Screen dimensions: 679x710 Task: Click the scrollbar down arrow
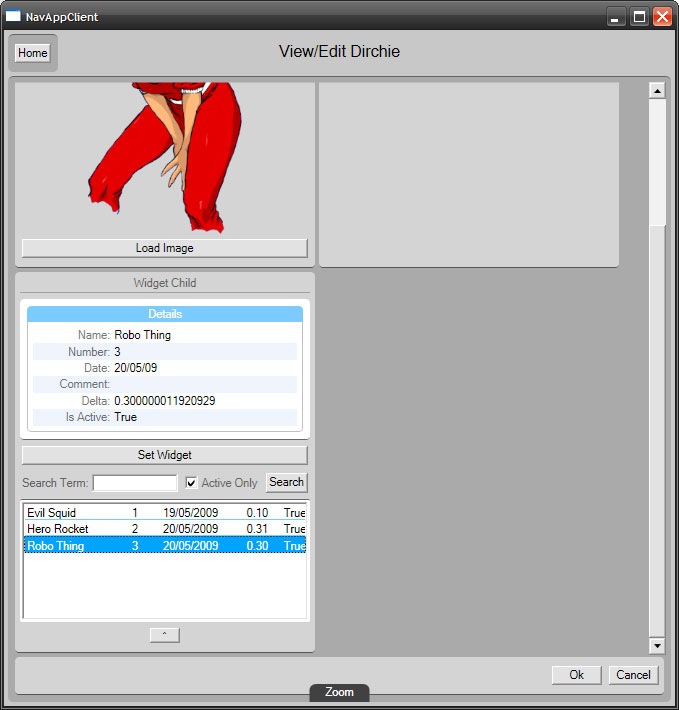point(657,646)
